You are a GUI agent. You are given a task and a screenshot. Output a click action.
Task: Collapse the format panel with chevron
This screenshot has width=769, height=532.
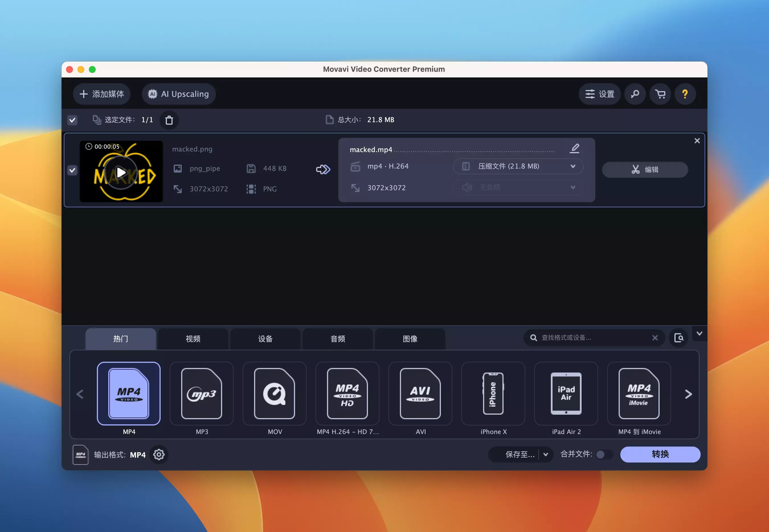699,333
